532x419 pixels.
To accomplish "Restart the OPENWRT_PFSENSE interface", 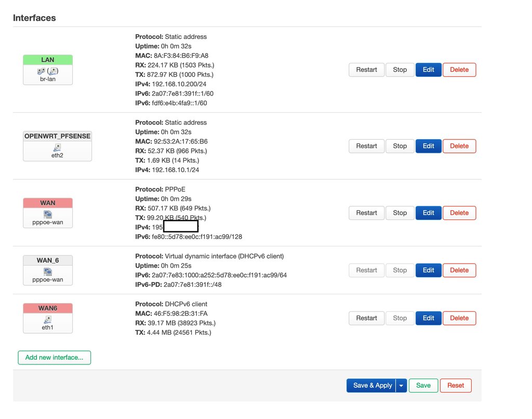I will 366,146.
